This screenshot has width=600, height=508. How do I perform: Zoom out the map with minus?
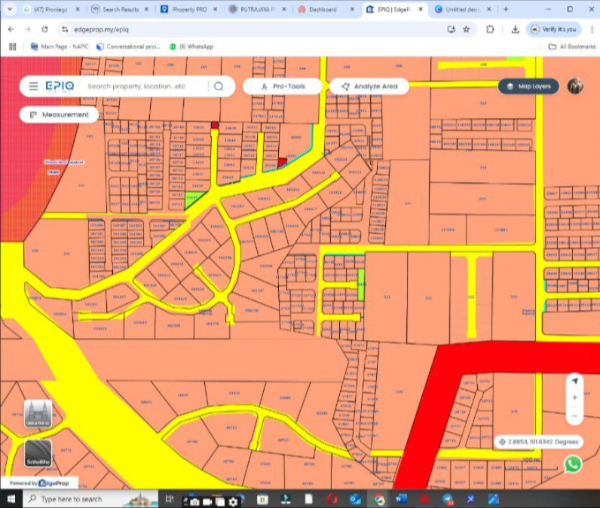point(574,415)
